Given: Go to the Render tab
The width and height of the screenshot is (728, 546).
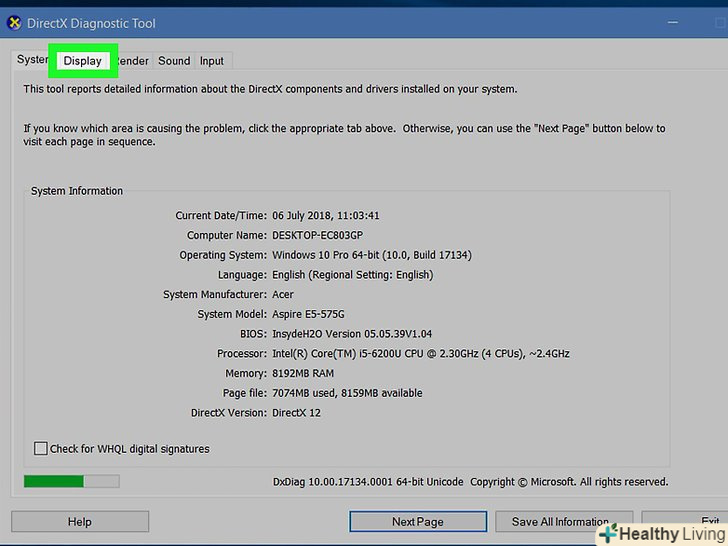Looking at the screenshot, I should (134, 61).
